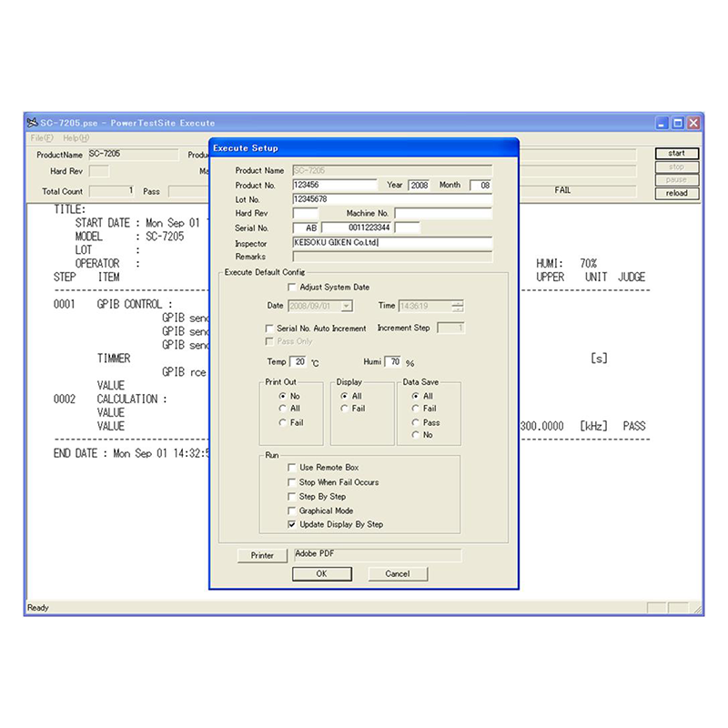Enable Adjust System Date
The width and height of the screenshot is (728, 728).
(292, 287)
